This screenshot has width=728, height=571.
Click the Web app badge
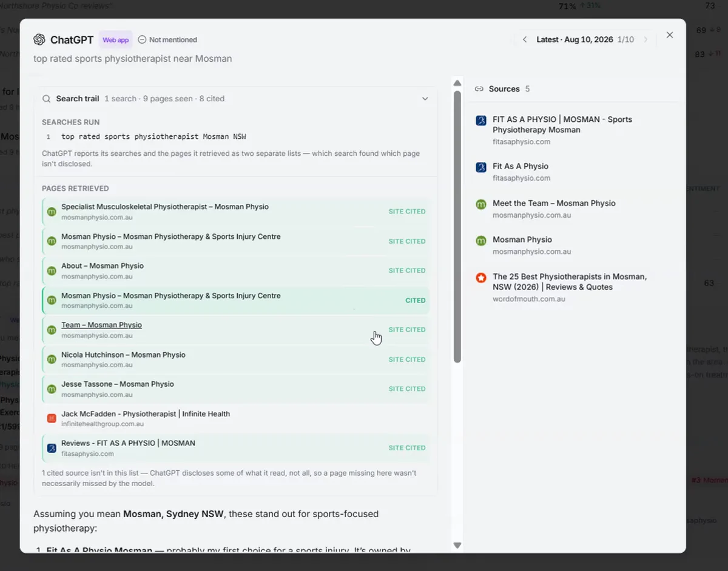coord(115,40)
